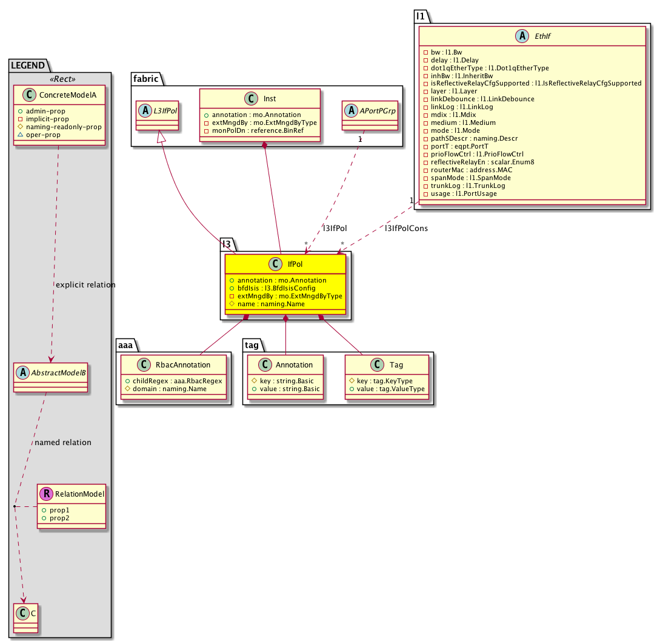Viewport: 663px width, 644px height.
Task: Click the 'explicit relation' label
Action: [x=85, y=284]
